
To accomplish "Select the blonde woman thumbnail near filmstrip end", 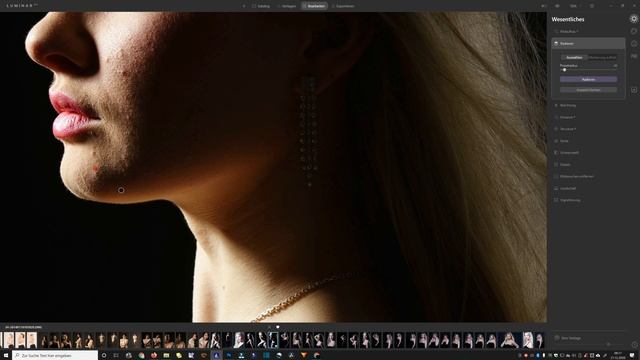I will (x=528, y=340).
